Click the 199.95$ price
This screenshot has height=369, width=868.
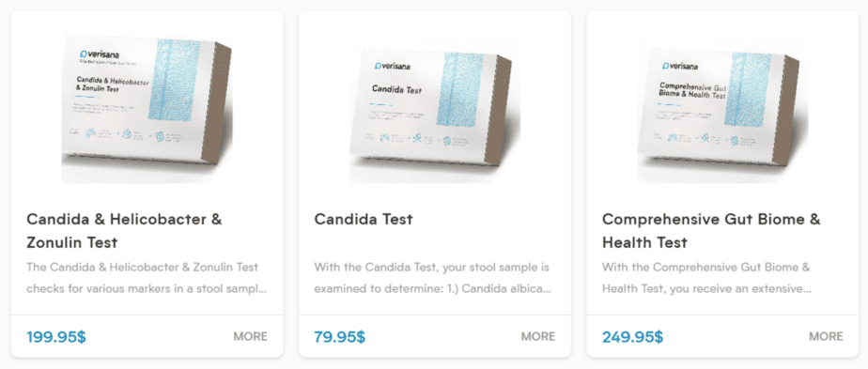[x=56, y=336]
